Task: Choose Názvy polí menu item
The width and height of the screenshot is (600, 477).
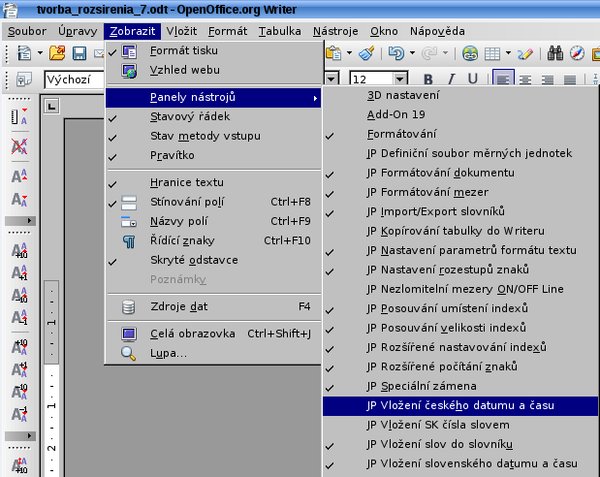Action: point(214,221)
